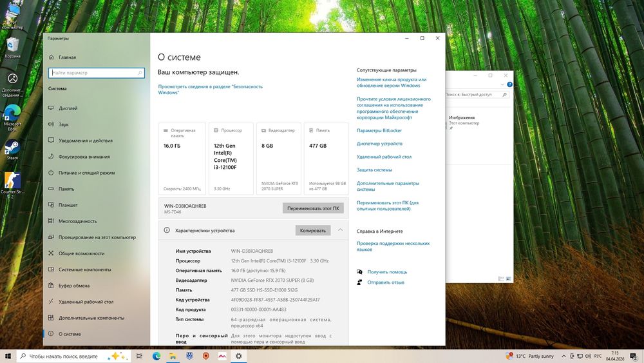Open the Дополнительные сведения desktop shortcut
The width and height of the screenshot is (644, 363).
click(12, 84)
